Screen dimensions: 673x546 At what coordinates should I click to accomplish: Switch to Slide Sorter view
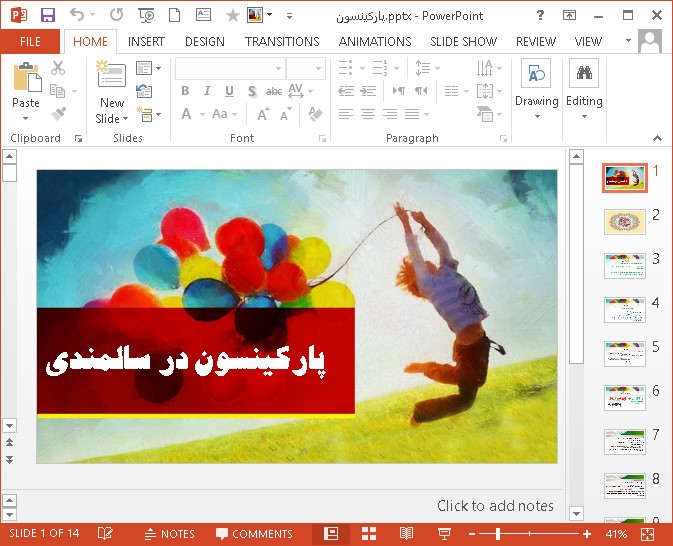[x=368, y=534]
